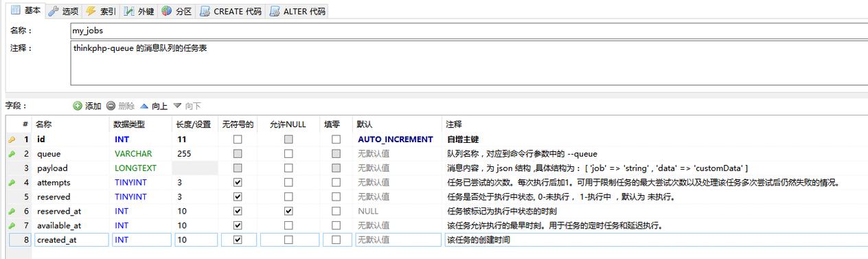Toggle 填零 checkbox for attempts row
This screenshot has width=868, height=259.
click(x=336, y=183)
